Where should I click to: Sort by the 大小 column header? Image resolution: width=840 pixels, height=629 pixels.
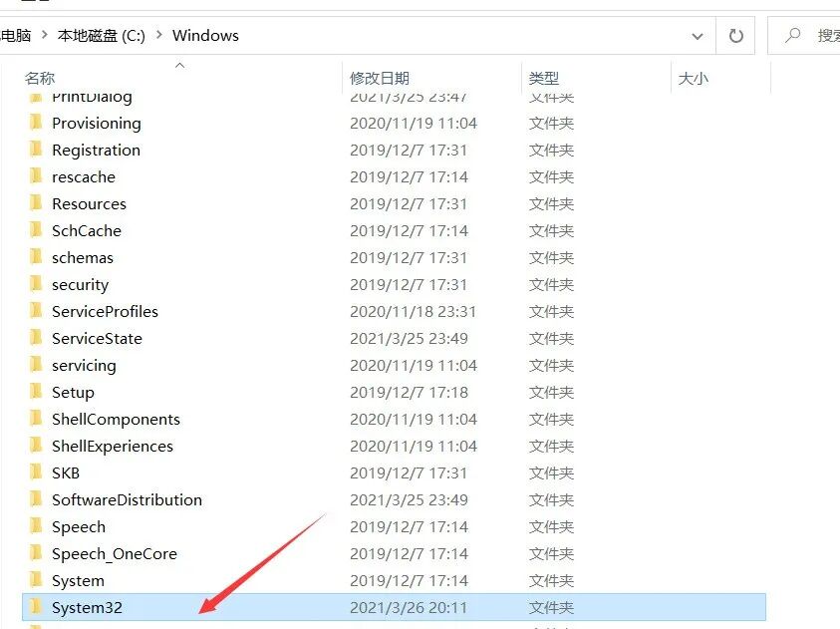coord(693,78)
